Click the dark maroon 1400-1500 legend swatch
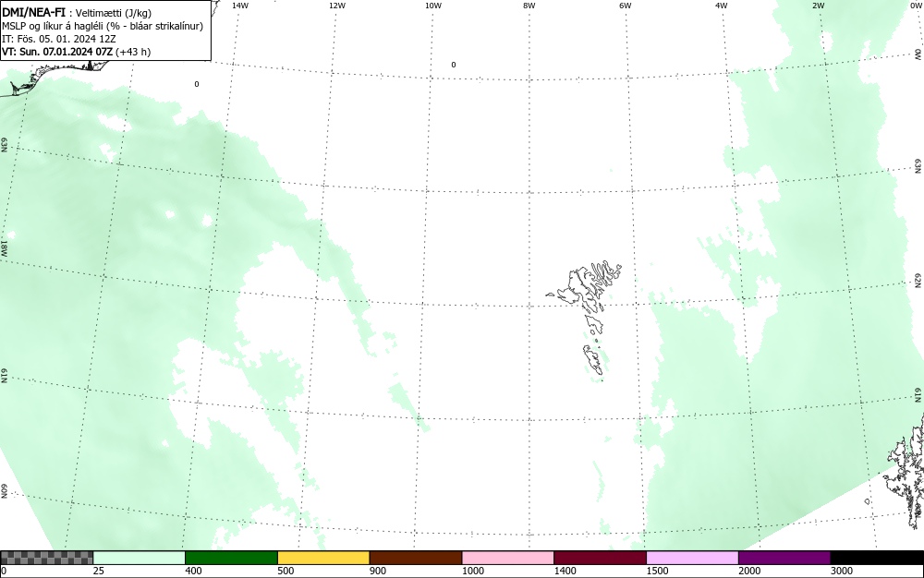The width and height of the screenshot is (924, 578). click(600, 558)
